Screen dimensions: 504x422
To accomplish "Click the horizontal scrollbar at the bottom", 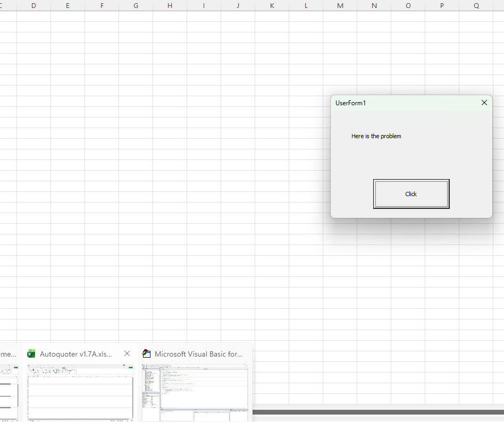I will [377, 412].
